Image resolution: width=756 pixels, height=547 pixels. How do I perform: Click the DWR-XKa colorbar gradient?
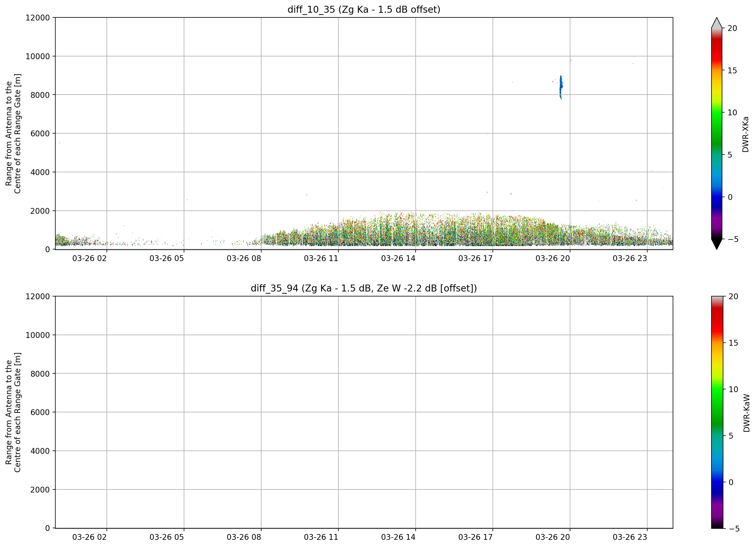(717, 134)
